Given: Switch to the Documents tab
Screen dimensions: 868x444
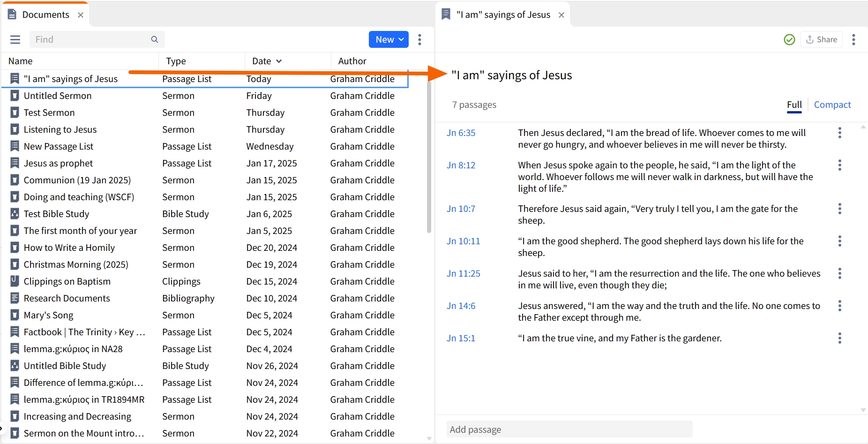Looking at the screenshot, I should pyautogui.click(x=45, y=15).
